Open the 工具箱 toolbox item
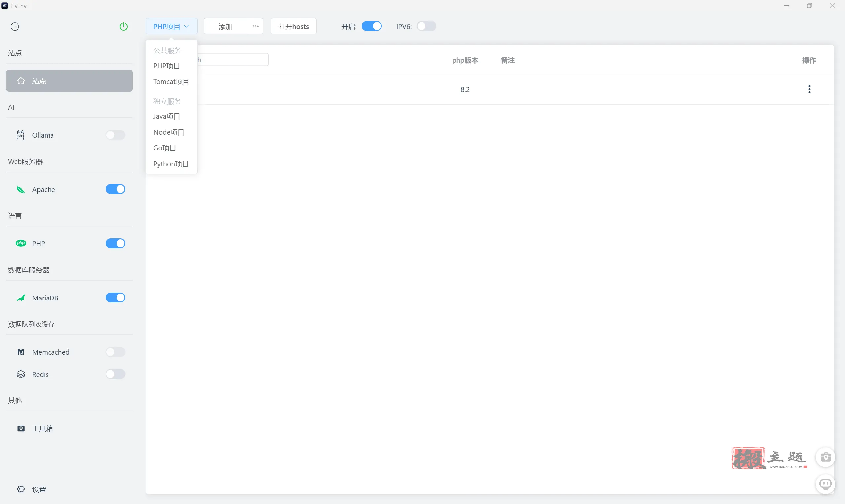845x504 pixels. coord(42,428)
